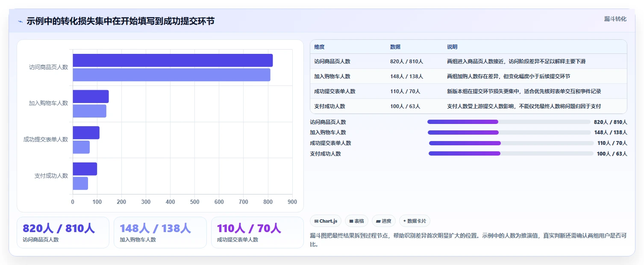Screen dimensions: 644x265
Task: Click the 加入购物车人数 cell in the table
Action: pos(332,77)
